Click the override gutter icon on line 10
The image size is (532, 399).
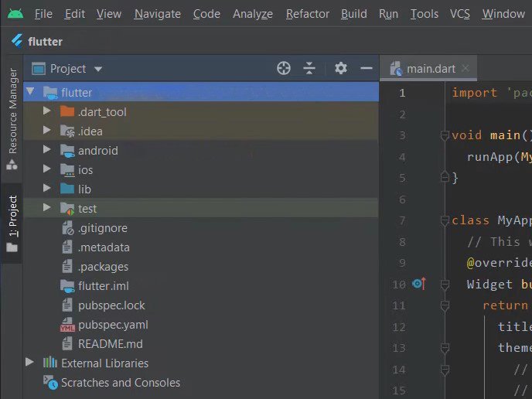[419, 284]
